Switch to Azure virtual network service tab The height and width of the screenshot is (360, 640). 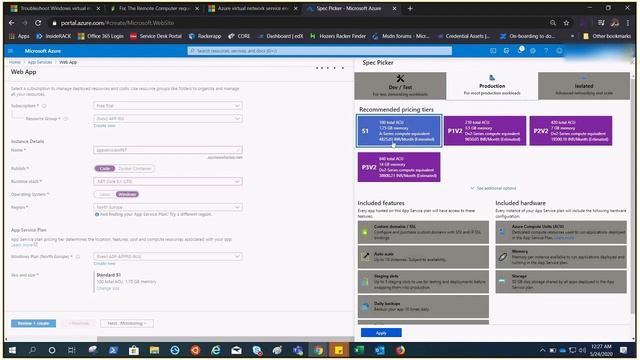pos(253,8)
